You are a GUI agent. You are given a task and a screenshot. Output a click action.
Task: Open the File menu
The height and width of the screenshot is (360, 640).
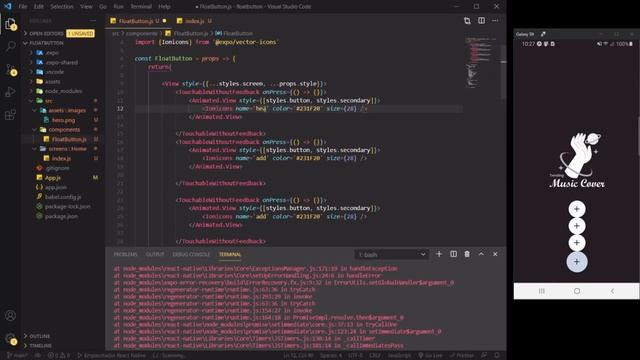23,7
